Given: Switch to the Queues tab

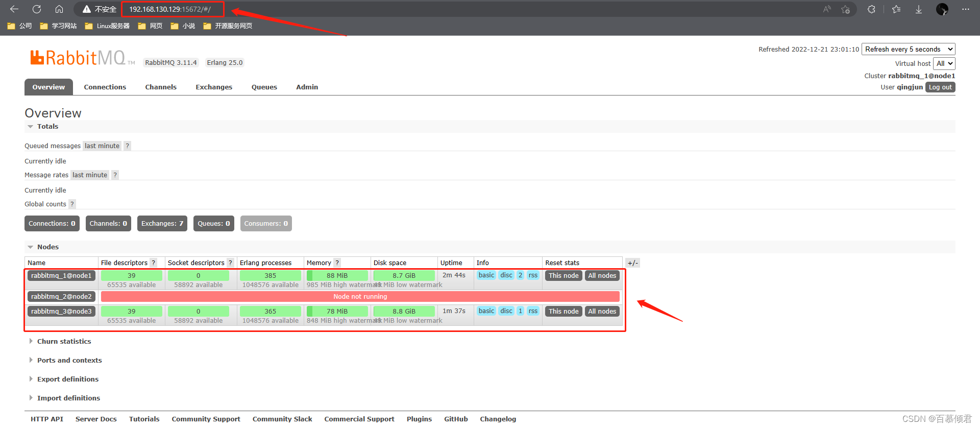Looking at the screenshot, I should pyautogui.click(x=264, y=87).
